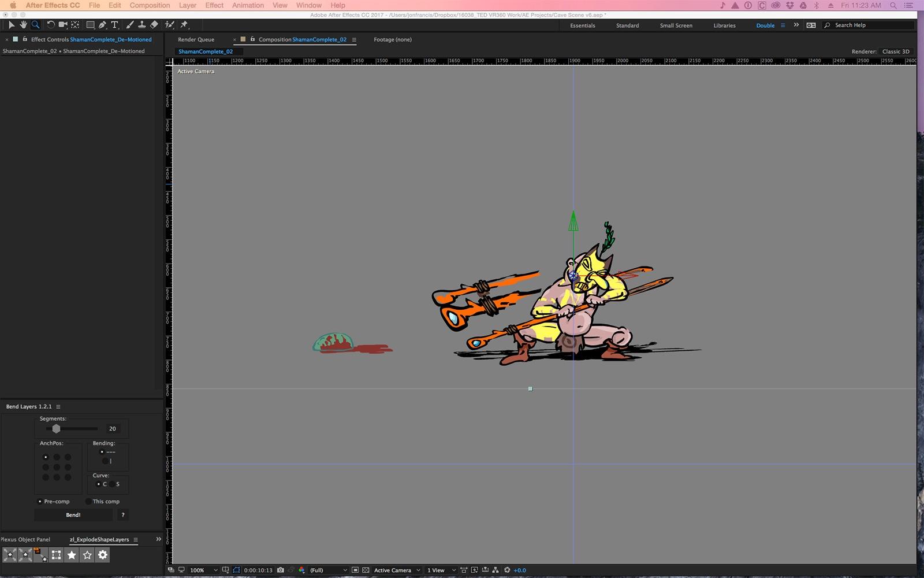
Task: Toggle the Transparency Grid button
Action: [366, 570]
